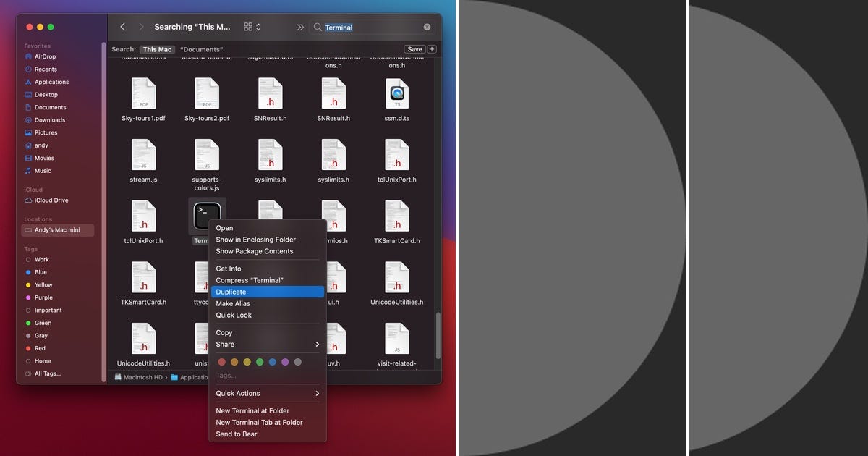Switch search scope to This Mac
This screenshot has width=868, height=456.
(157, 49)
